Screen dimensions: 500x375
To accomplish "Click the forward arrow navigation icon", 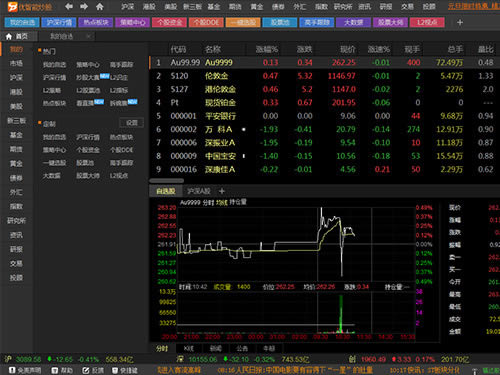I will (84, 6).
